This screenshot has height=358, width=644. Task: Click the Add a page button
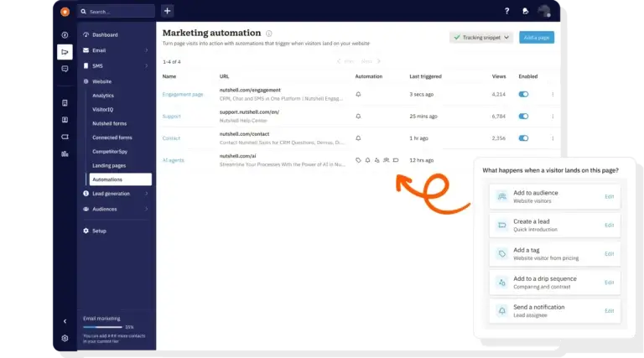(x=537, y=38)
